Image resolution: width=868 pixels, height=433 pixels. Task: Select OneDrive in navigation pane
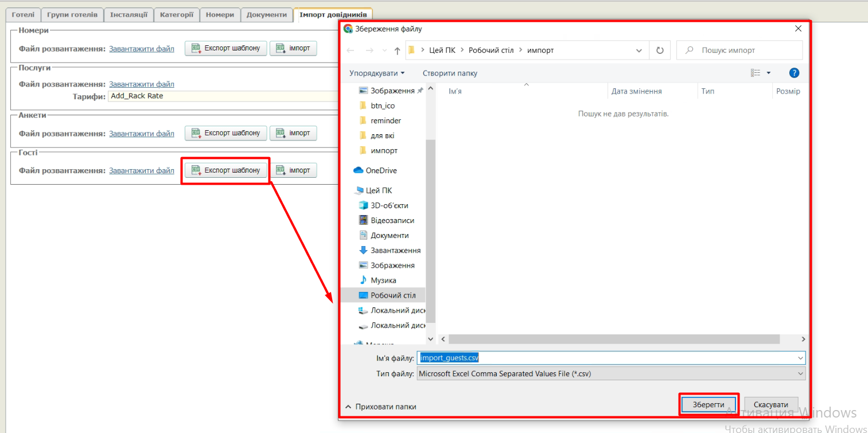click(381, 170)
